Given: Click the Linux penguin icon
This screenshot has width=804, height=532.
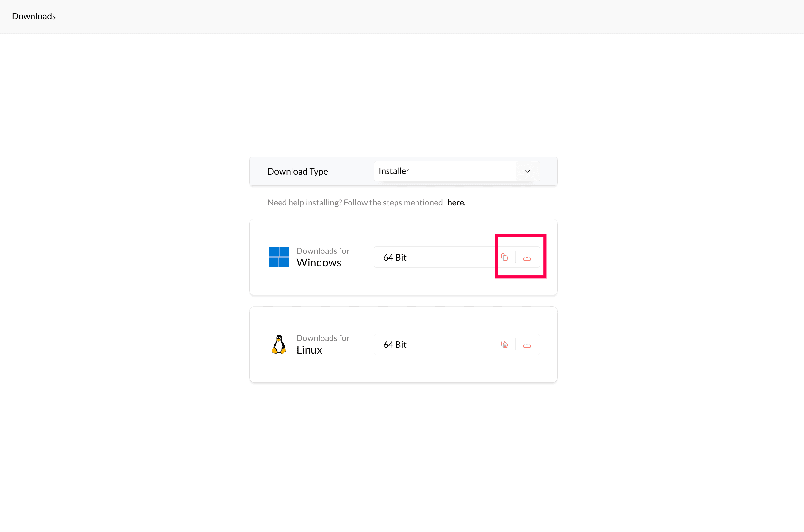Looking at the screenshot, I should 279,344.
